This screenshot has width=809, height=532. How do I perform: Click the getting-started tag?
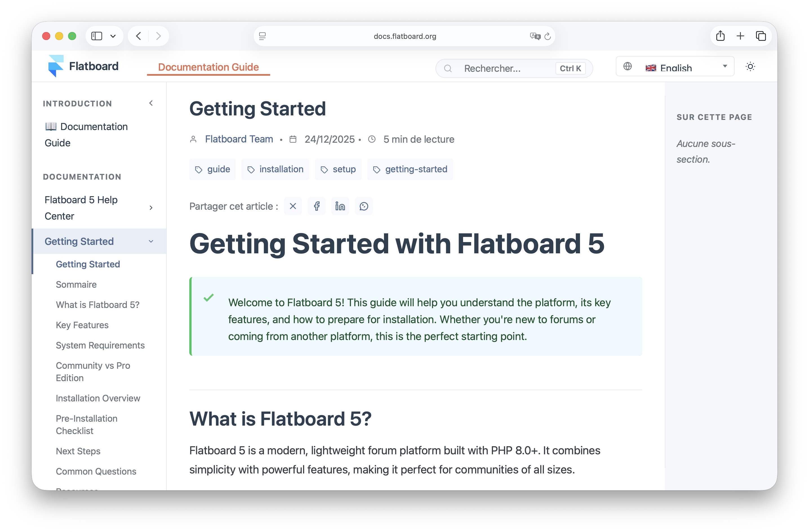pyautogui.click(x=410, y=169)
